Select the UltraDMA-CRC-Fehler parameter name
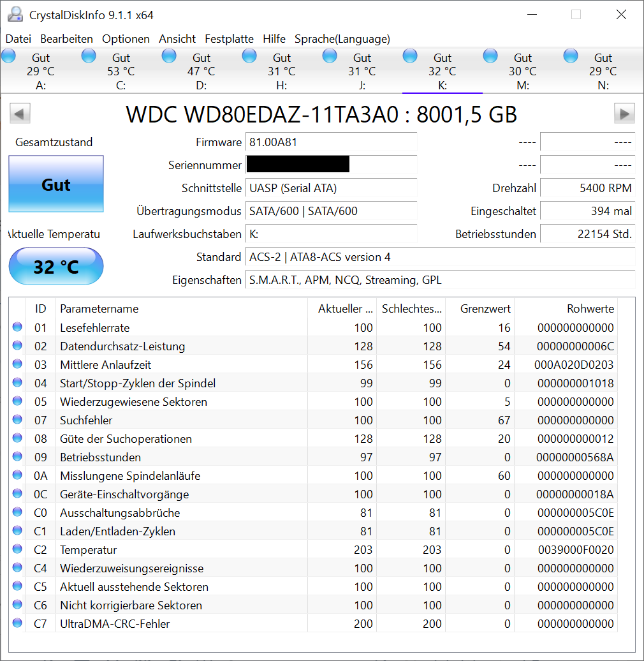This screenshot has width=644, height=661. [115, 623]
